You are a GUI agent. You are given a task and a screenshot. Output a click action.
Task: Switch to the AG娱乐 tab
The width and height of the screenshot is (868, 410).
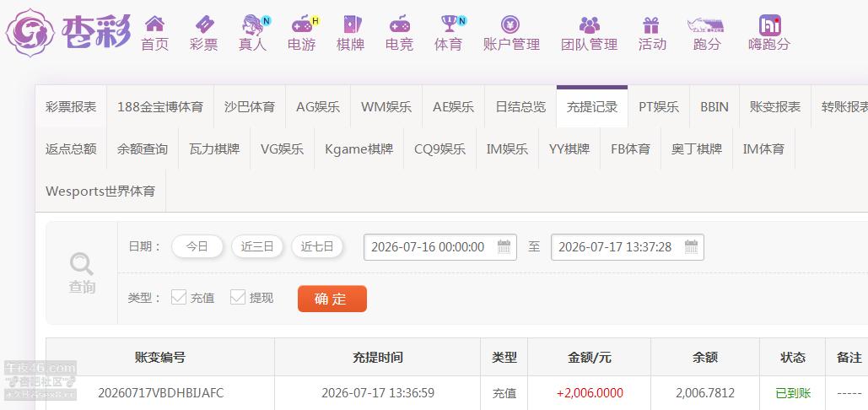(318, 107)
